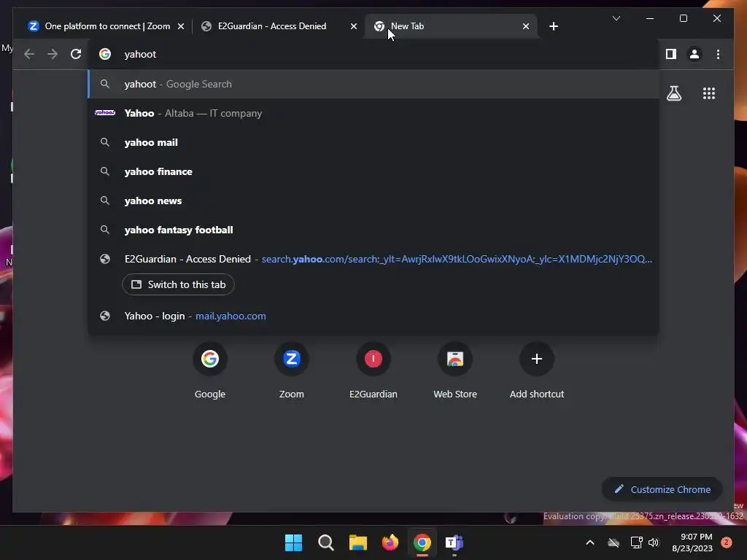747x560 pixels.
Task: Pick the yahoo fantasy football suggestion
Action: tap(374, 230)
